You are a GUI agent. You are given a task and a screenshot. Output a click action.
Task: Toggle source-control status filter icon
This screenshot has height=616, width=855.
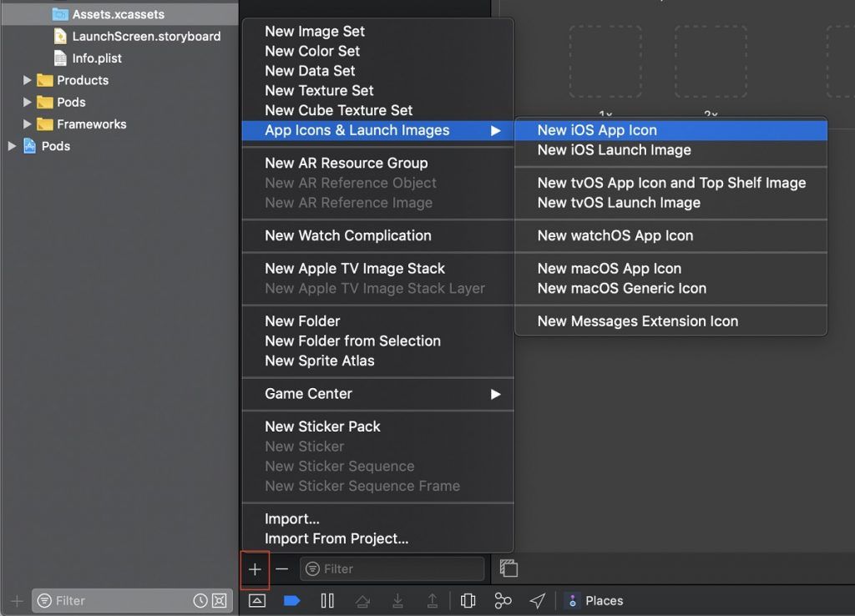[220, 601]
